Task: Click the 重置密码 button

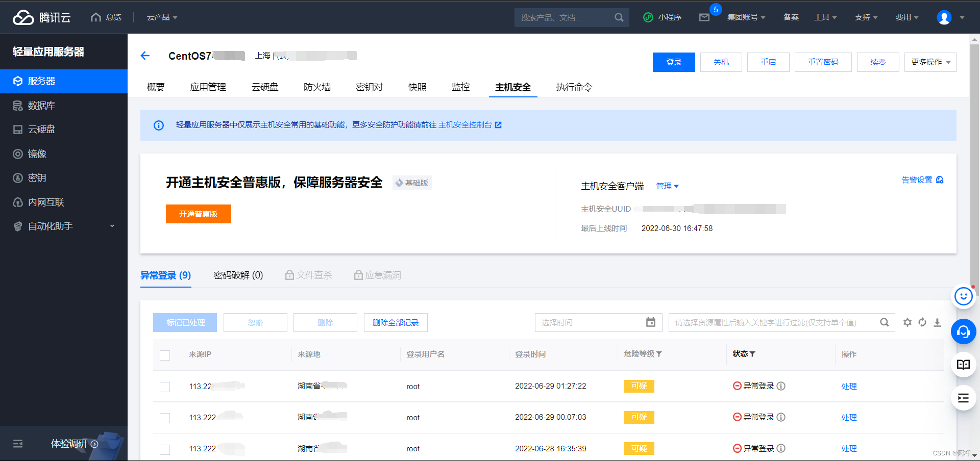Action: click(x=823, y=62)
